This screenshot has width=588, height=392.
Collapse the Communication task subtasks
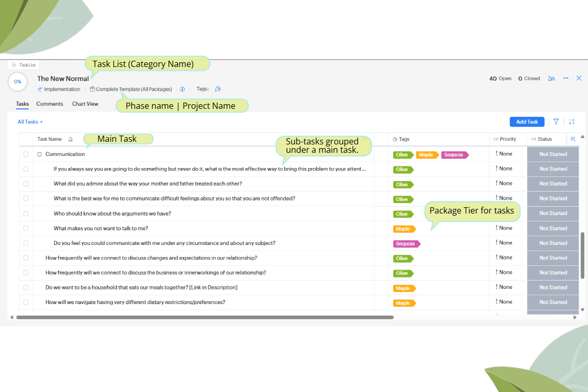(39, 154)
